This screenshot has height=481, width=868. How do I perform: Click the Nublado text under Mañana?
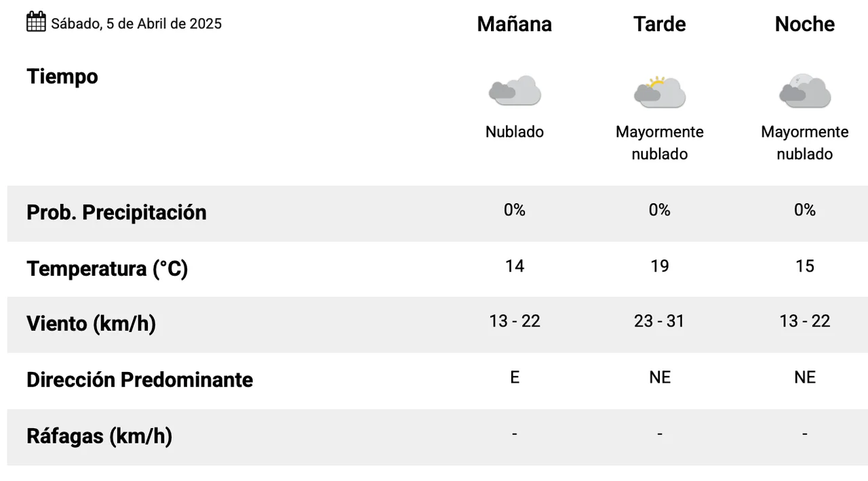pyautogui.click(x=515, y=132)
